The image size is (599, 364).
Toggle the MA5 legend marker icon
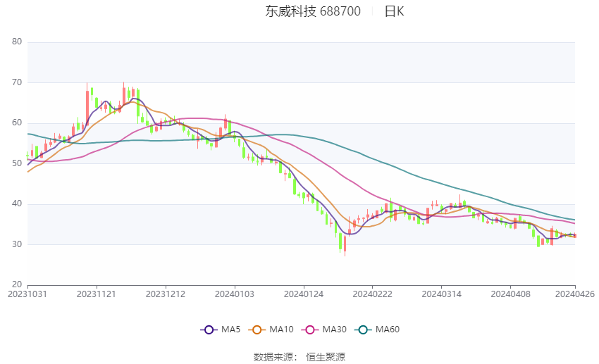209,330
